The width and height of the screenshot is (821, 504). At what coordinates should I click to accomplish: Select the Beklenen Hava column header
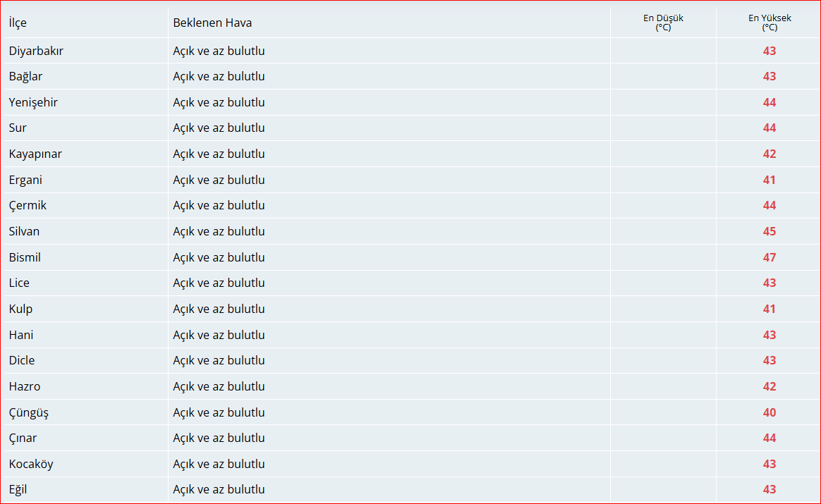[x=212, y=23]
